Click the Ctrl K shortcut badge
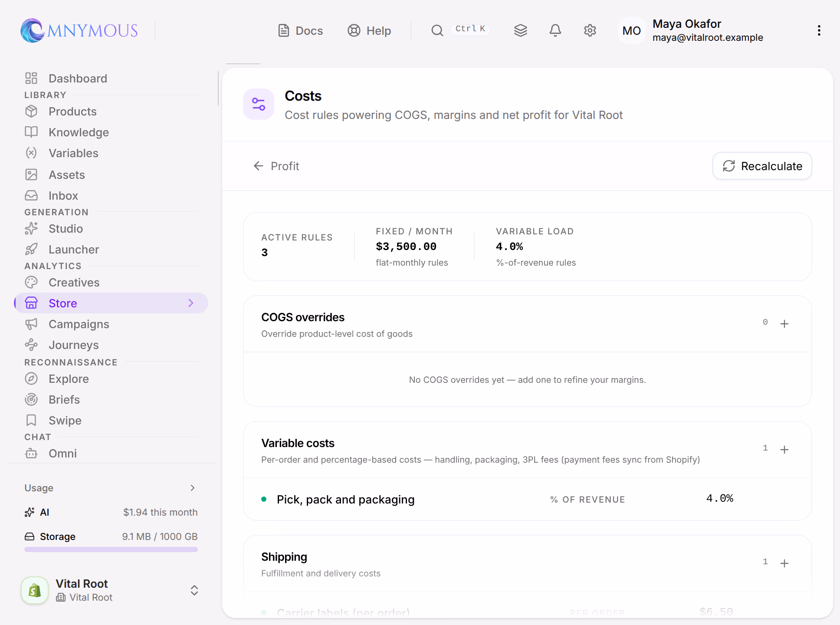The height and width of the screenshot is (625, 840). (x=470, y=29)
